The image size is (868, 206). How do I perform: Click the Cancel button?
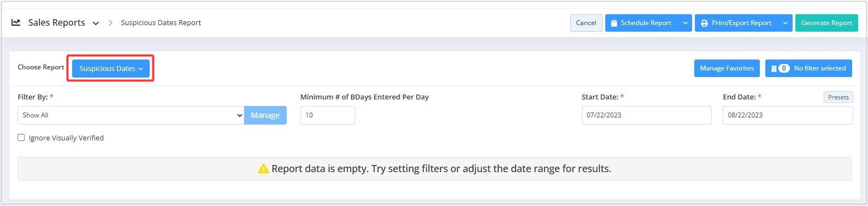pyautogui.click(x=586, y=23)
